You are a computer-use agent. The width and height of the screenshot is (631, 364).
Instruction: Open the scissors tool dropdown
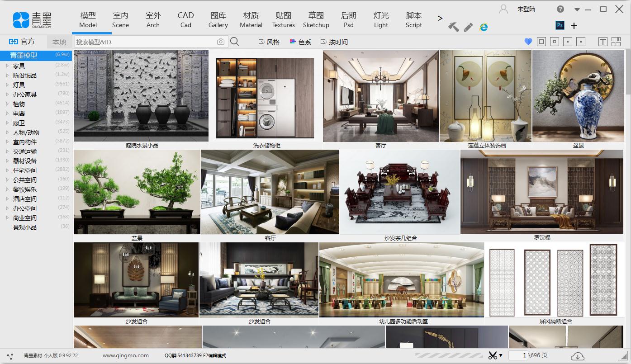[x=495, y=356]
